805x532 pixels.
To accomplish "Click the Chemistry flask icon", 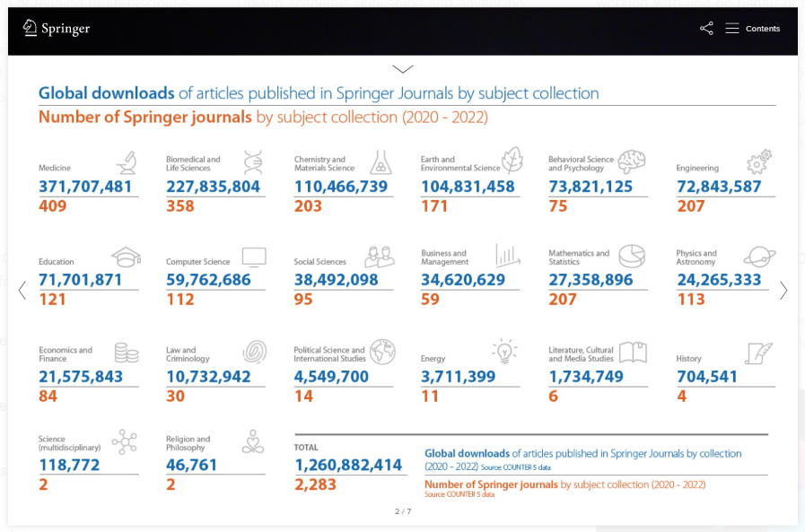I will click(382, 162).
